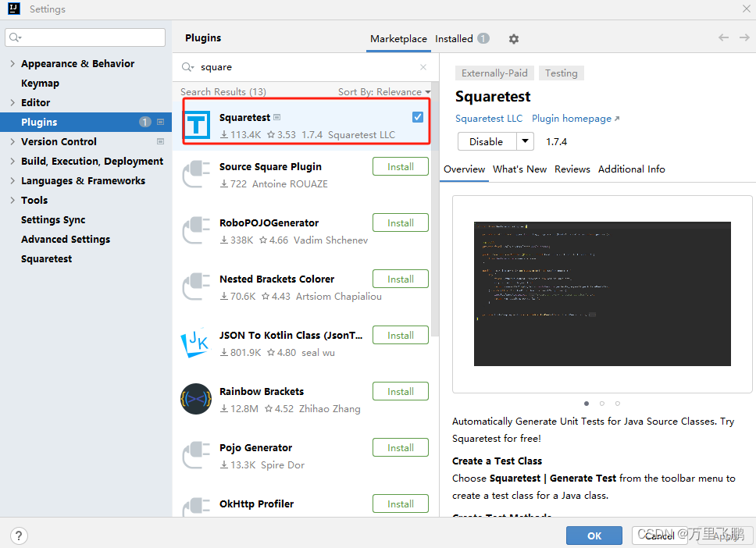Expand Languages & Frameworks node
This screenshot has width=756, height=548.
tap(12, 181)
